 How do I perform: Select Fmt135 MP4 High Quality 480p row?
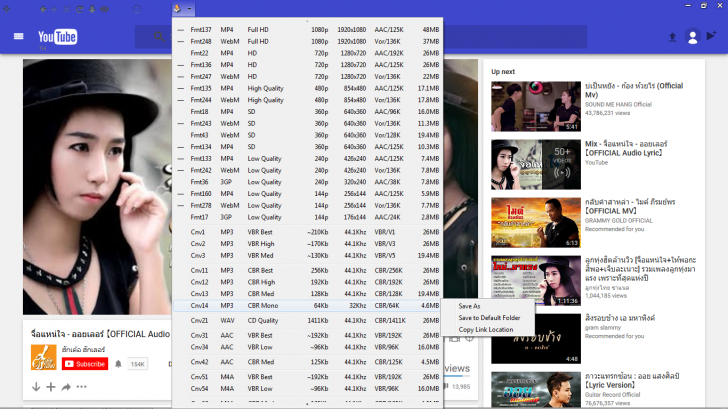point(307,88)
